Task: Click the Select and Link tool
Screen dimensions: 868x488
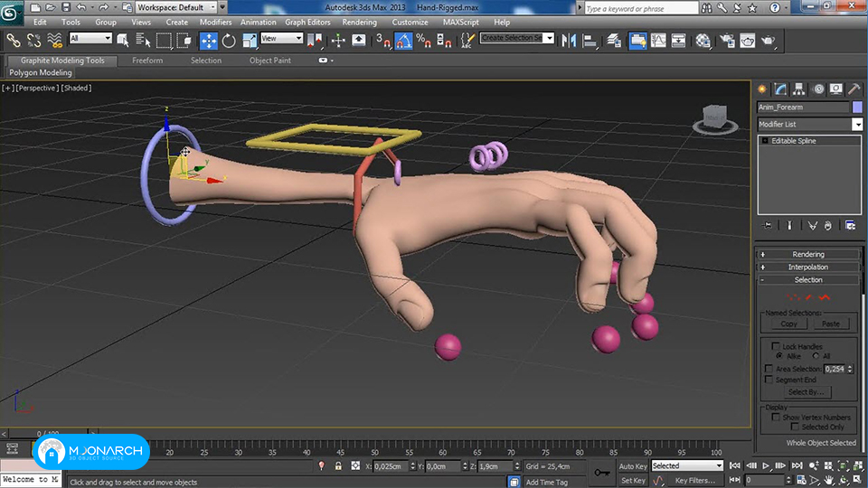Action: point(14,41)
